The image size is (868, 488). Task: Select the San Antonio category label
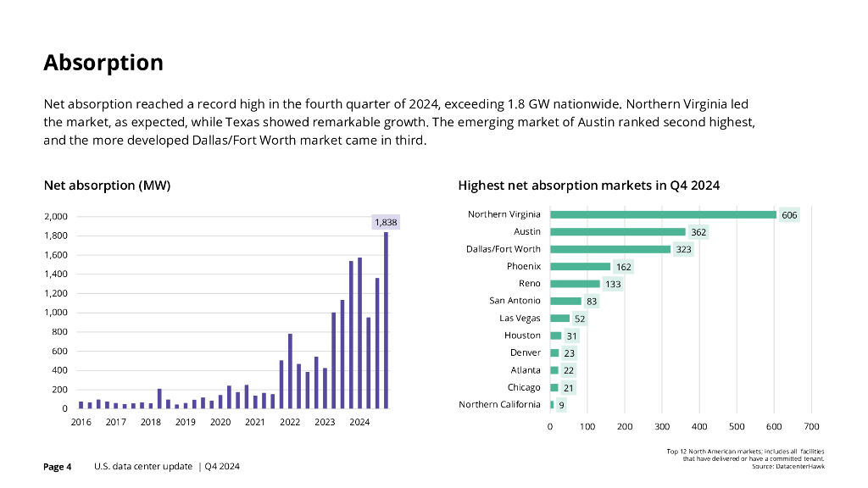click(x=515, y=301)
